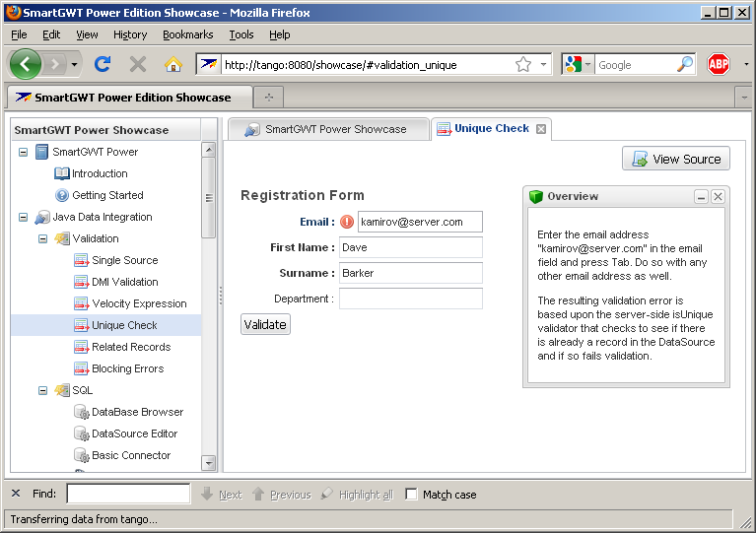Close the Unique Check tab icon

coord(541,129)
